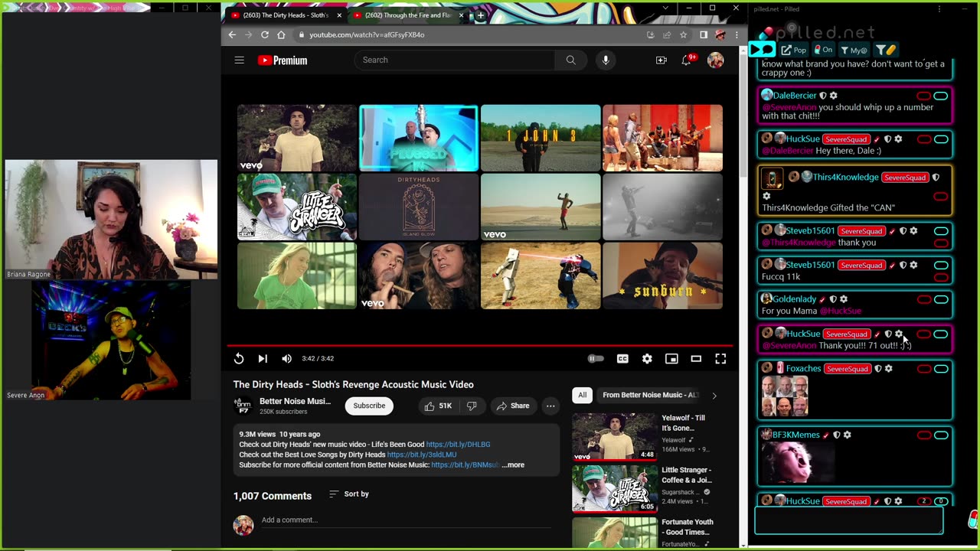Open YouTube notifications bell
980x551 pixels.
(x=687, y=60)
